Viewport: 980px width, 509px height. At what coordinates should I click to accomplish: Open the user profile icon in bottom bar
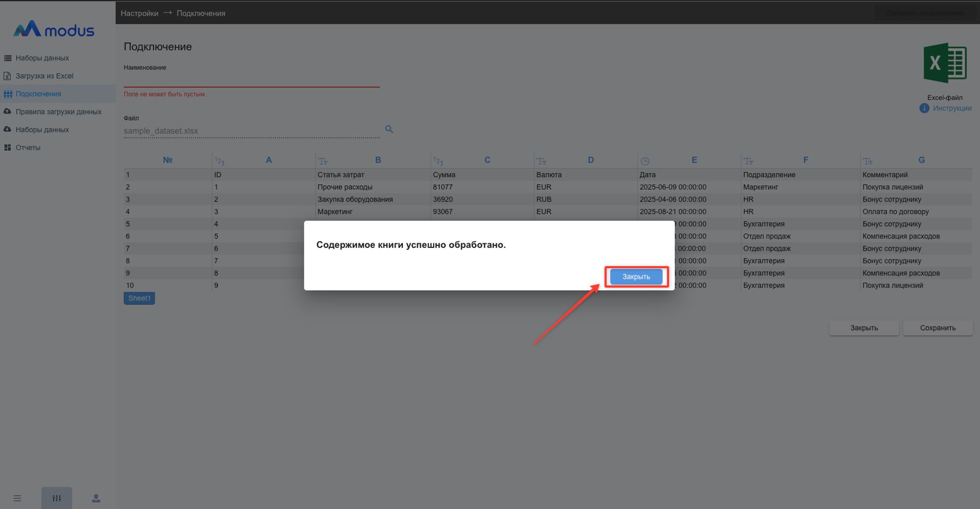tap(96, 498)
